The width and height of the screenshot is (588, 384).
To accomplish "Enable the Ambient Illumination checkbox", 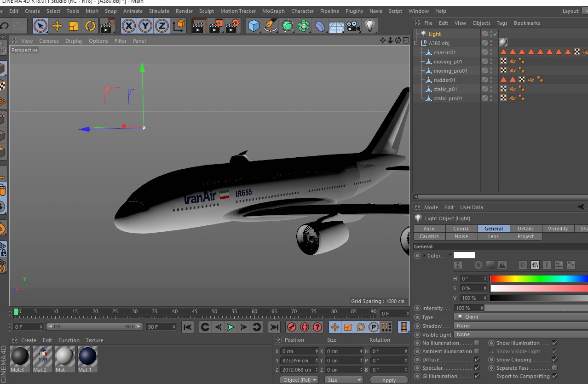I will click(x=477, y=351).
